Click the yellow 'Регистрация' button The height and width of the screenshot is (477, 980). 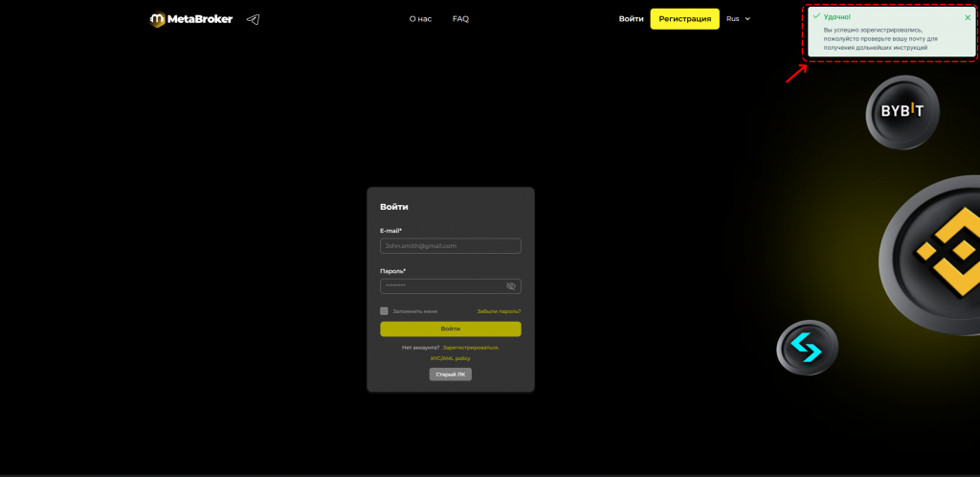pos(685,19)
